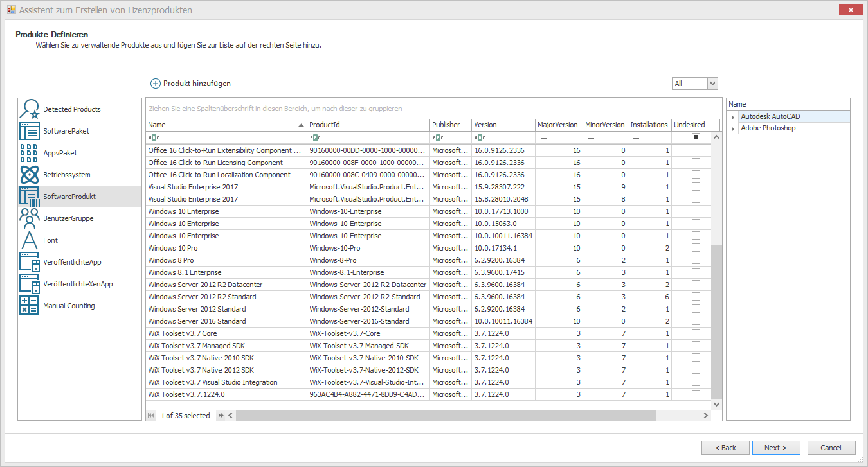The width and height of the screenshot is (868, 467).
Task: Select the Detected Products icon
Action: (x=29, y=109)
